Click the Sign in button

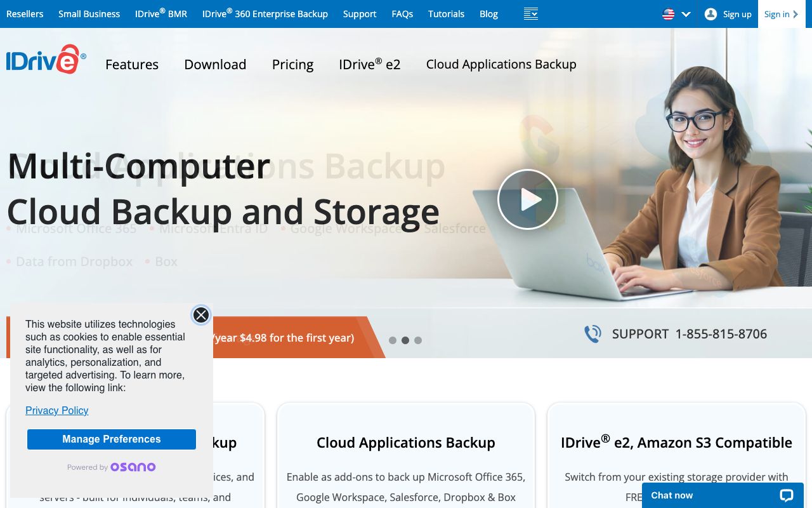781,14
